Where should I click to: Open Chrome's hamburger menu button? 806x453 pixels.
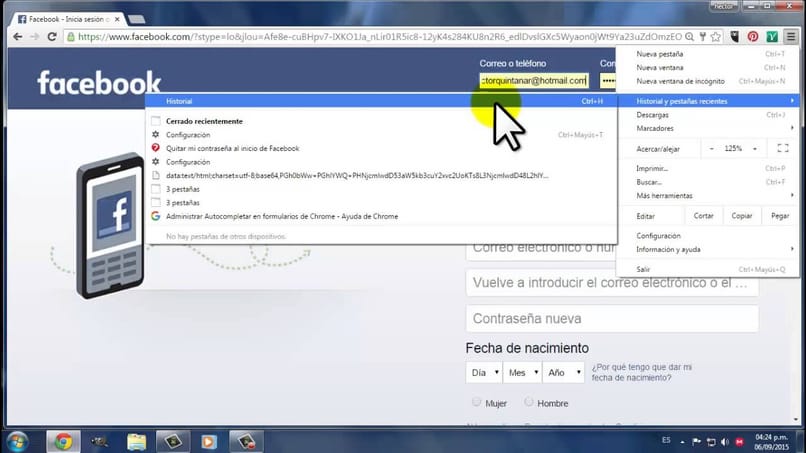(x=791, y=37)
